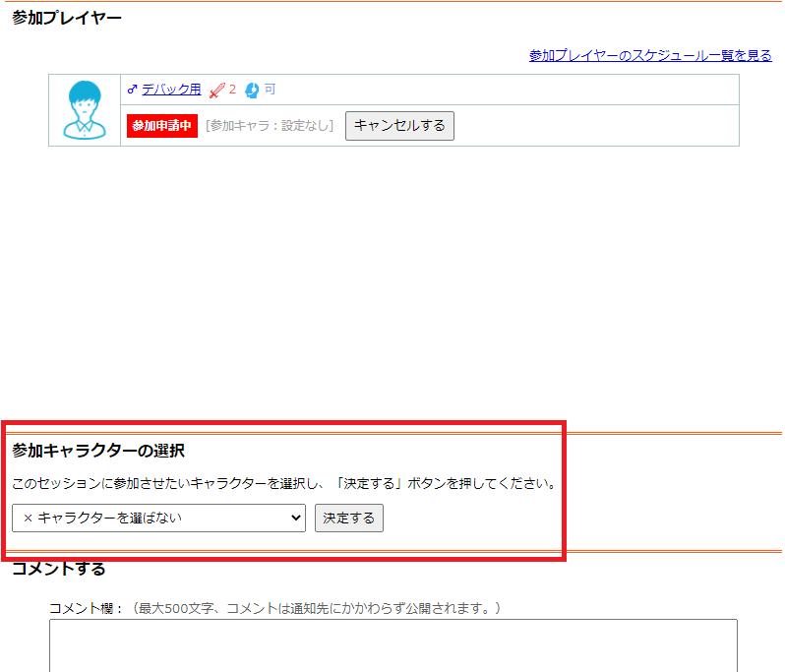Open 参加プレイヤーのスケジュール一覧を見る link
The width and height of the screenshot is (785, 672).
[x=650, y=55]
